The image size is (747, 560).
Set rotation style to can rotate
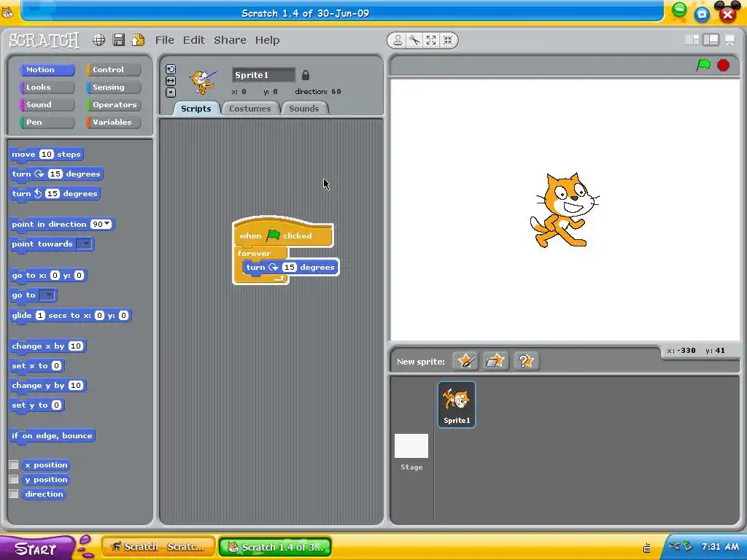coord(171,69)
